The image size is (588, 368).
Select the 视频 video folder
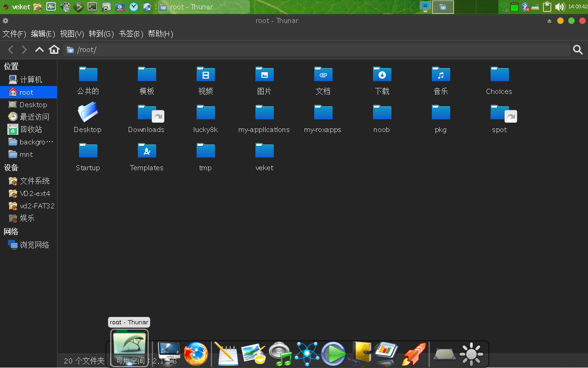[205, 80]
